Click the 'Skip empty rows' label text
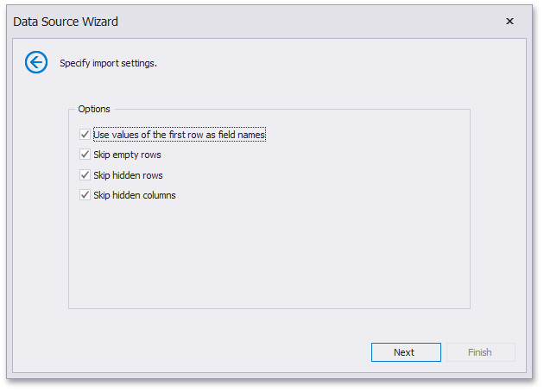Viewport: 544px width, 392px height. pyautogui.click(x=127, y=155)
